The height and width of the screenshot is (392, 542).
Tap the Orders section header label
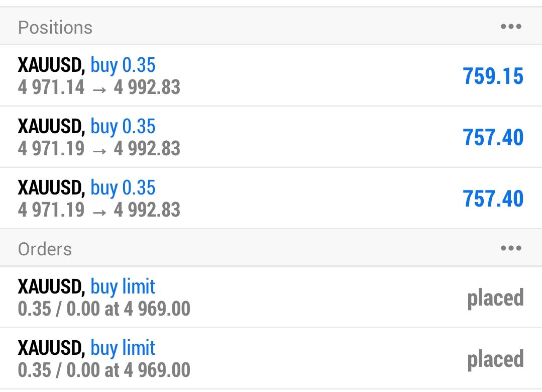tap(45, 249)
